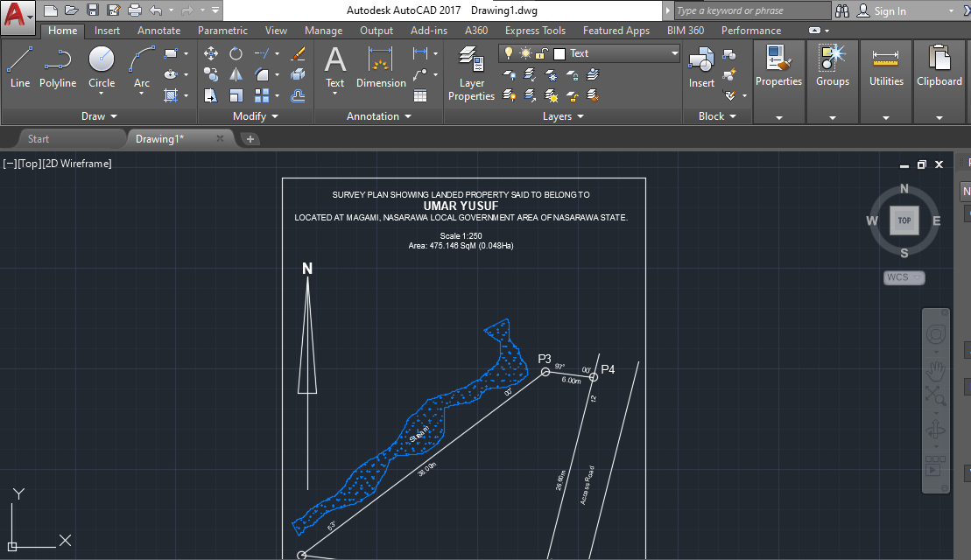Open the Express Tools ribbon tab

click(x=535, y=30)
